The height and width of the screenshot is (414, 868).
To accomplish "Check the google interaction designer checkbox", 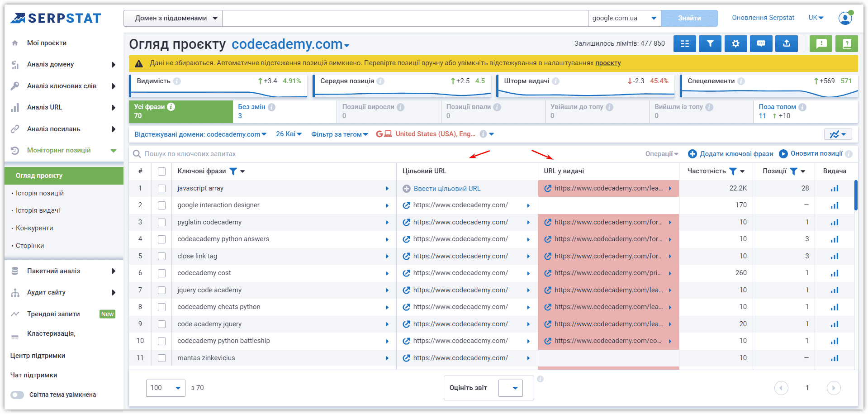I will pos(161,205).
